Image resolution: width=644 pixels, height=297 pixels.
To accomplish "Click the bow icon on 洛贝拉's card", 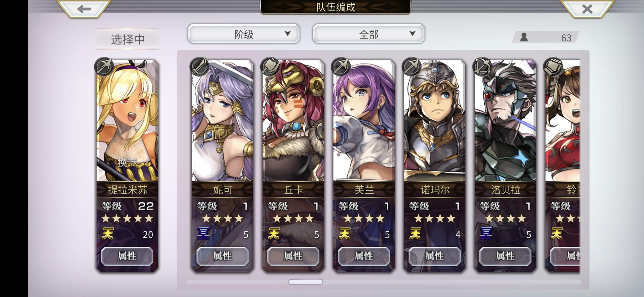I will (x=482, y=67).
